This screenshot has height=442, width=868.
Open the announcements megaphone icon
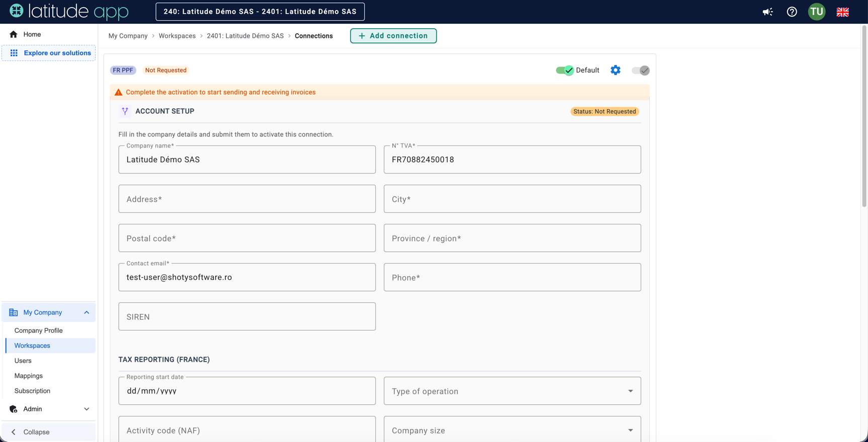coord(767,12)
